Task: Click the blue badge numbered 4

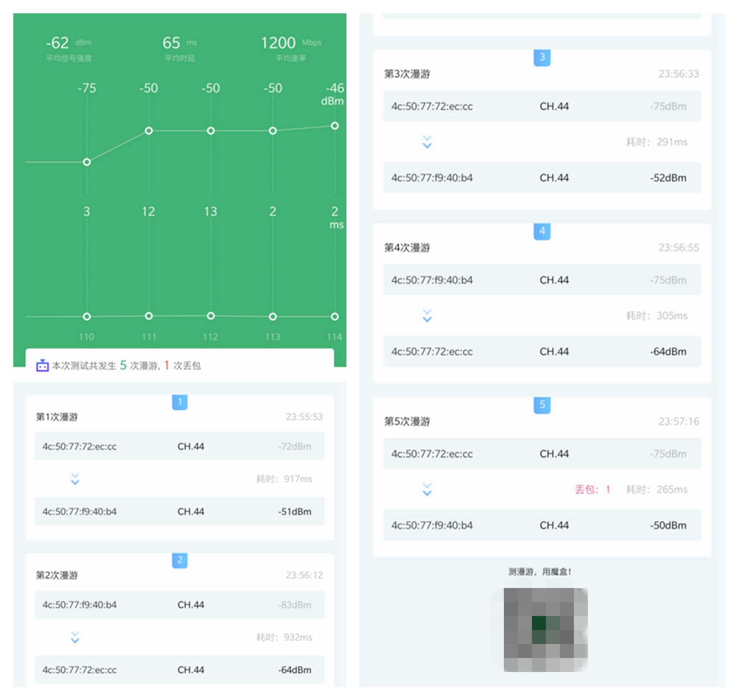Action: tap(542, 231)
